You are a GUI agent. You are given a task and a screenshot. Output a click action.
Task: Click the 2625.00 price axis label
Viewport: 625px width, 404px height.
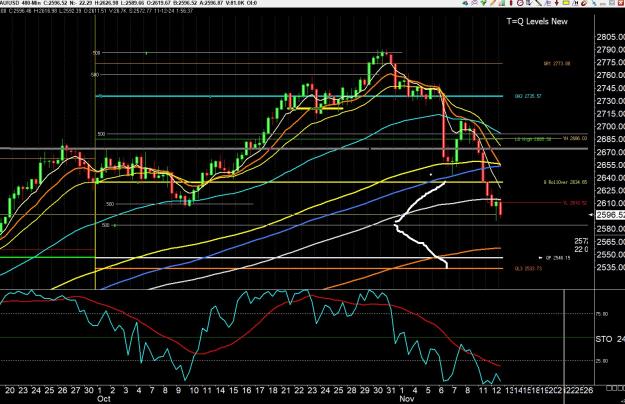(x=611, y=190)
